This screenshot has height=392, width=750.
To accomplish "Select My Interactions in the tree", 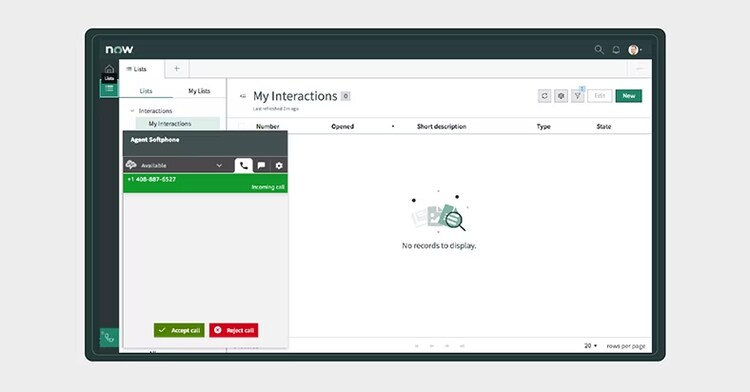I will (177, 124).
